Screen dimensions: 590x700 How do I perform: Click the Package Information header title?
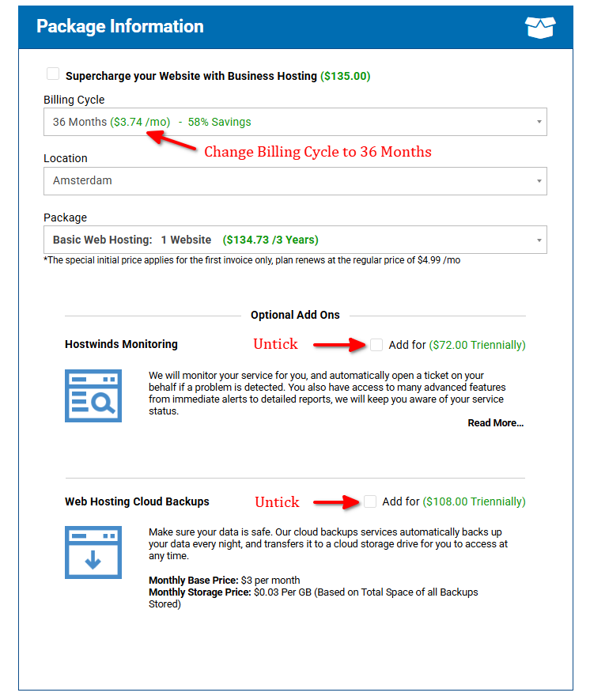120,26
